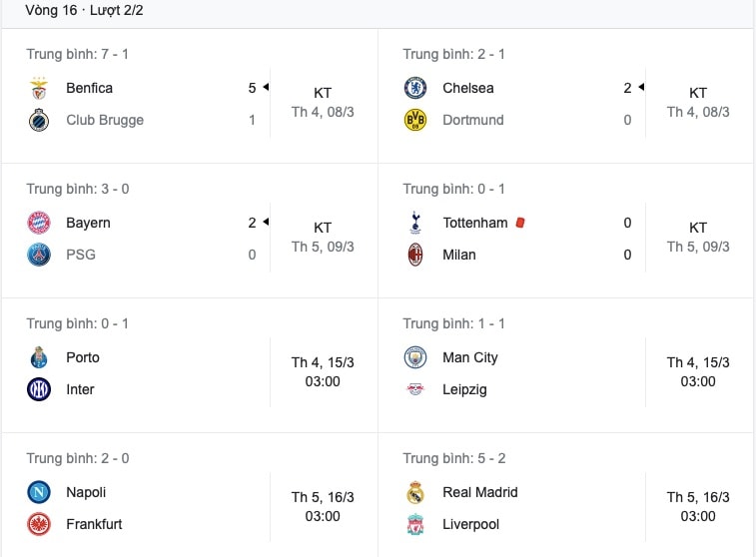Click the Benfica club crest

point(39,88)
